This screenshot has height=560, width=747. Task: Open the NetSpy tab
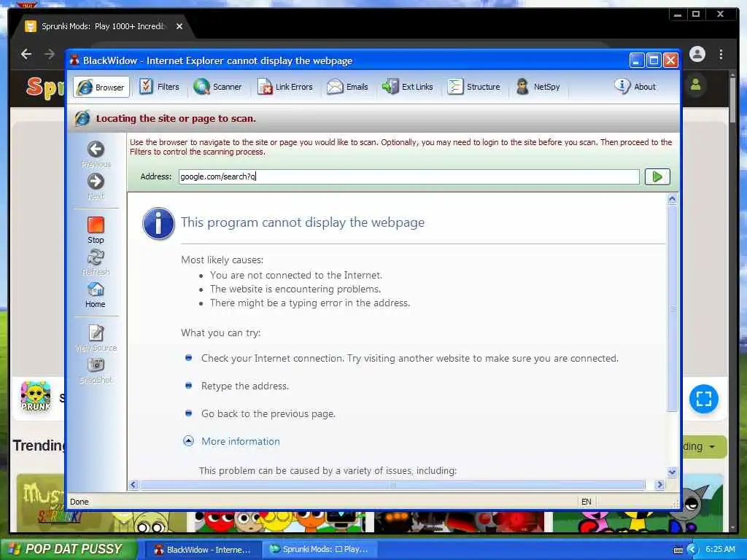coord(538,87)
